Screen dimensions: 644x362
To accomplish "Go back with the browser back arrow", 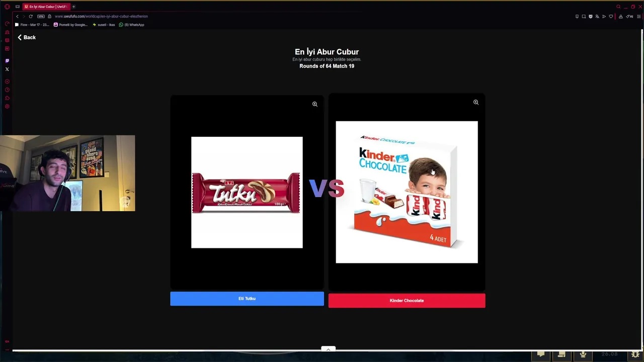I will pos(17,16).
